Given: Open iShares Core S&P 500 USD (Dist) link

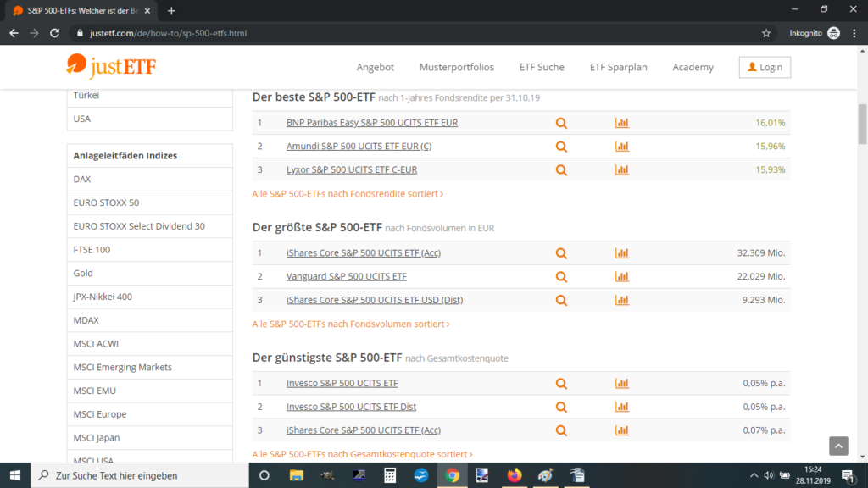Looking at the screenshot, I should click(374, 300).
